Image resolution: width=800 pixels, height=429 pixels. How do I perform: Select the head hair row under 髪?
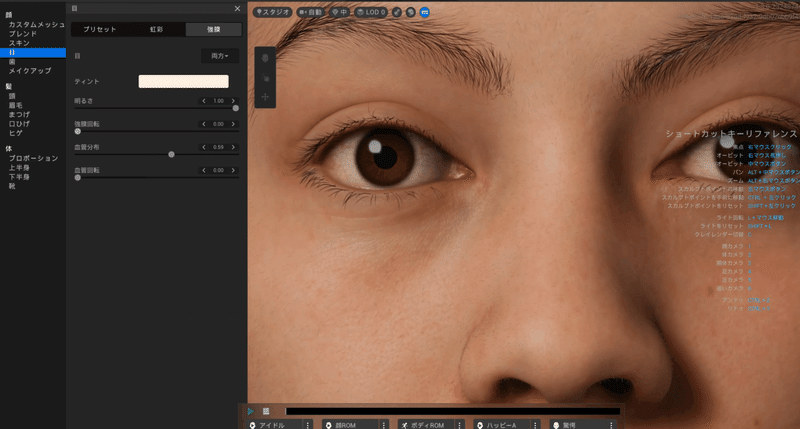click(12, 96)
